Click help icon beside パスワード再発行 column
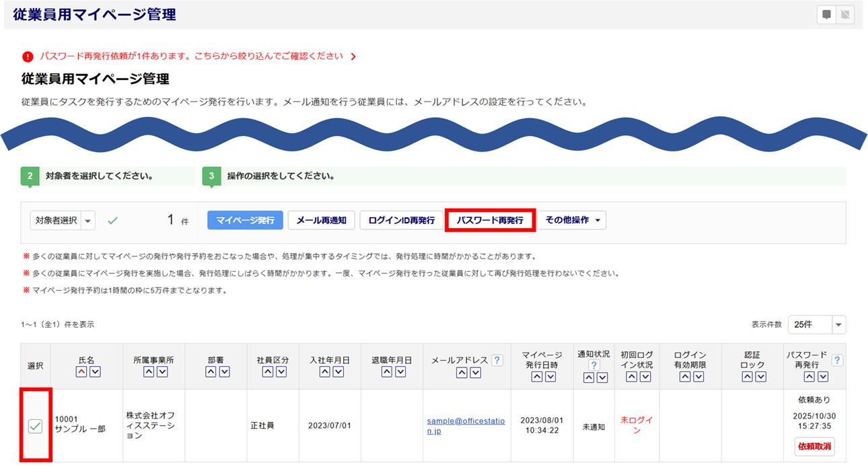 point(837,361)
